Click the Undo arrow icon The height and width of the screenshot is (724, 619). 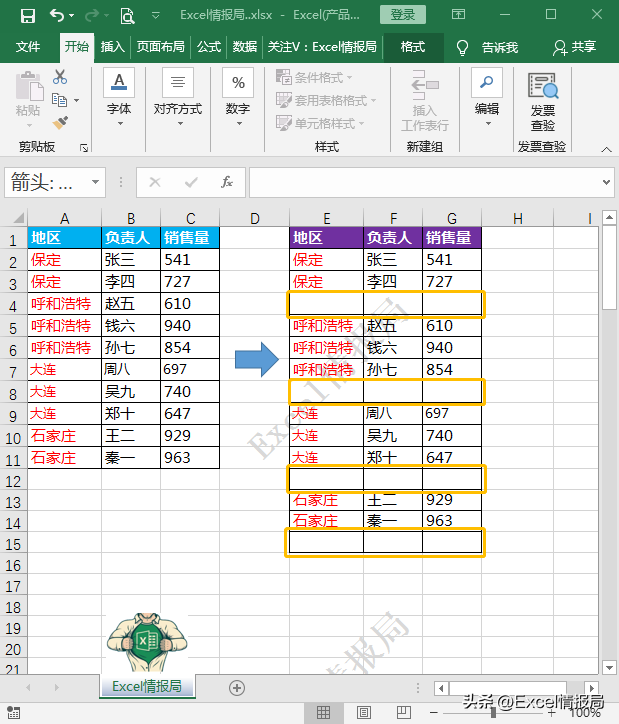point(56,15)
